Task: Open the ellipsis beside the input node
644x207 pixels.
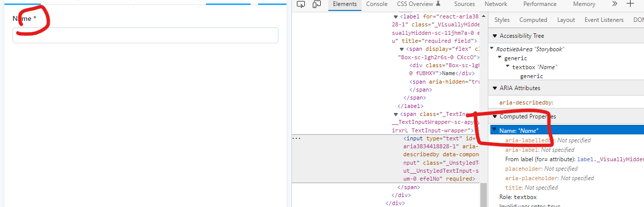Action: (296, 138)
